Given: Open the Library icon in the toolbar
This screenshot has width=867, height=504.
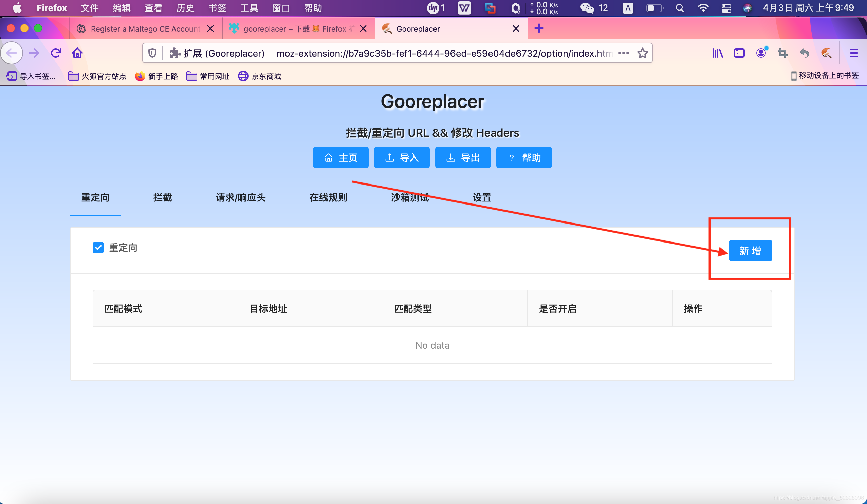Looking at the screenshot, I should click(717, 53).
